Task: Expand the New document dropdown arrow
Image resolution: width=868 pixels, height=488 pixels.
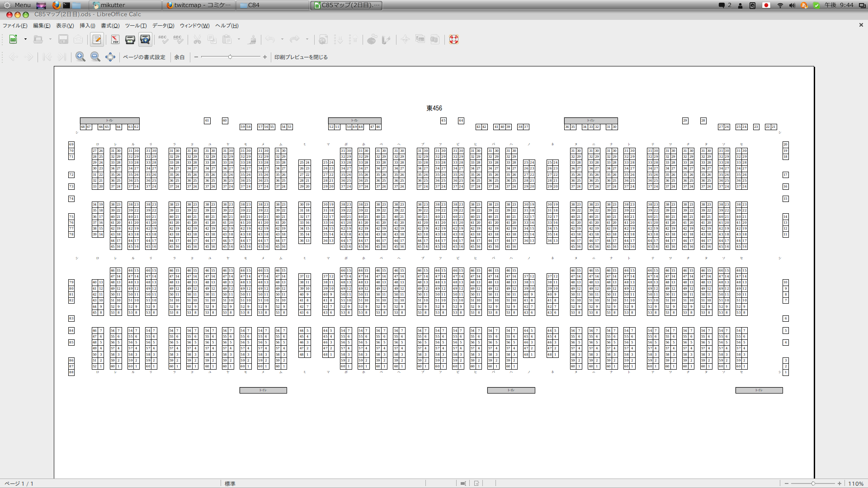Action: point(25,40)
